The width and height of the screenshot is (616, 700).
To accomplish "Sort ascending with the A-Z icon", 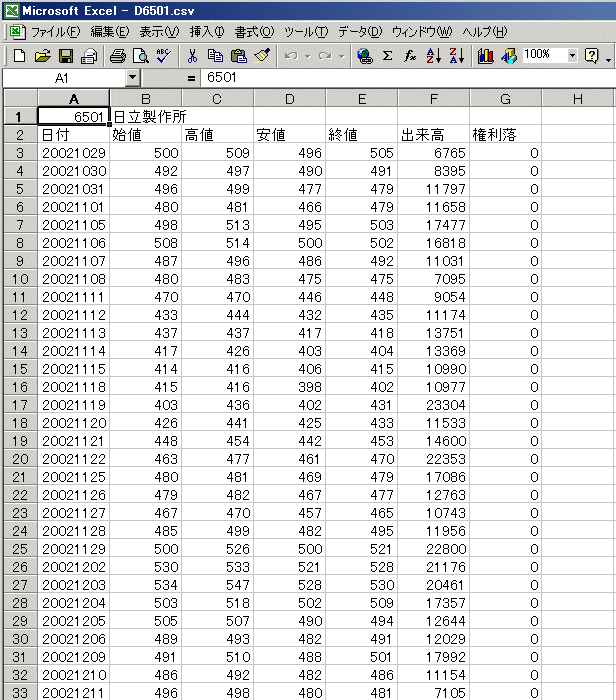I will click(x=433, y=56).
